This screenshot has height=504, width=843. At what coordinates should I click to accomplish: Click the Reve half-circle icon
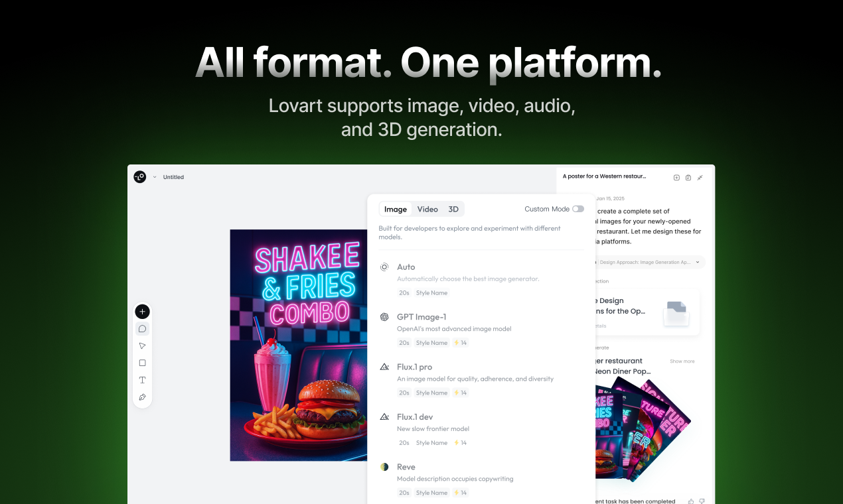pos(384,467)
